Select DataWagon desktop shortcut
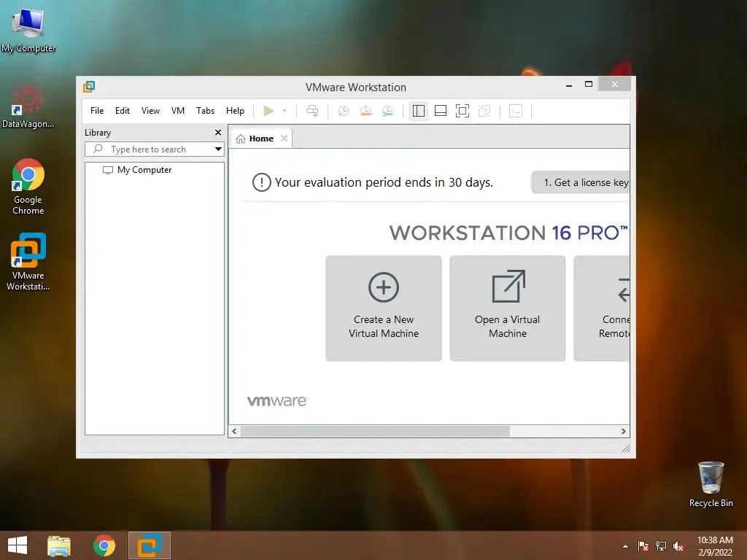 pos(28,106)
